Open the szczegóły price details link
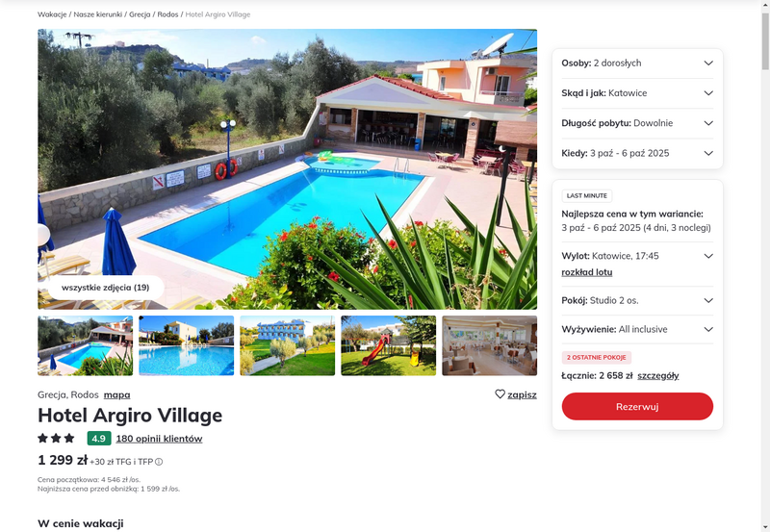Viewport: 770px width, 532px height. click(x=658, y=376)
